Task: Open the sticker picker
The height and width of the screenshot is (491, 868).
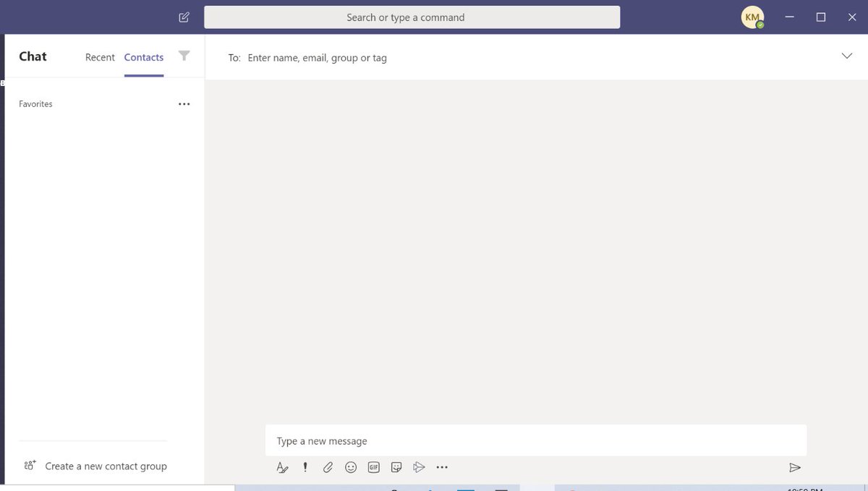Action: tap(396, 467)
